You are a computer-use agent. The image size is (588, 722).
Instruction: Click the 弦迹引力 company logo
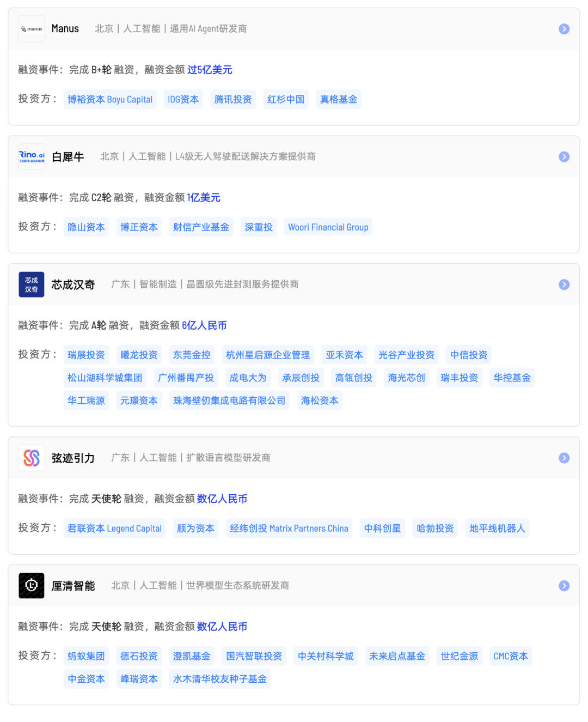(32, 458)
